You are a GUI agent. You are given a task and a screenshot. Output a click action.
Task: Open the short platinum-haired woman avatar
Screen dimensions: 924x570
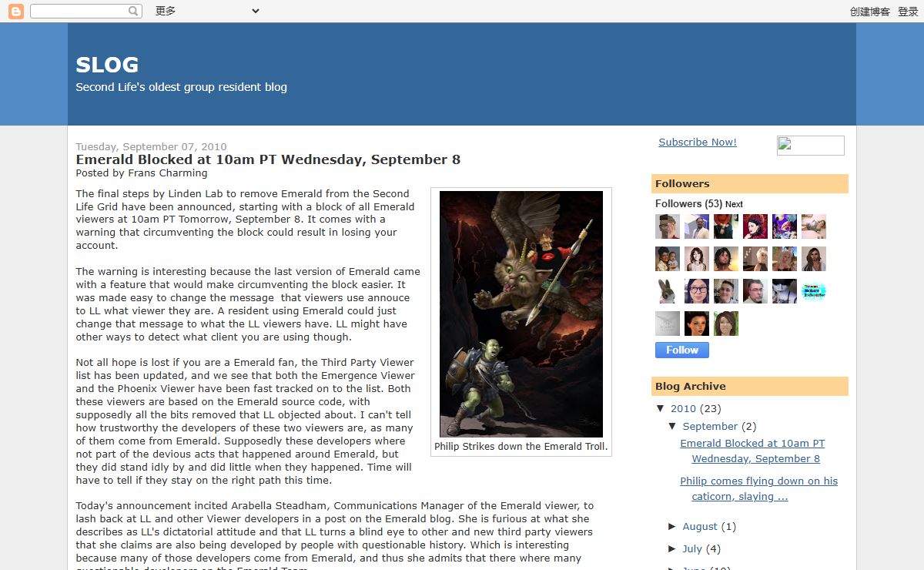coord(755,259)
